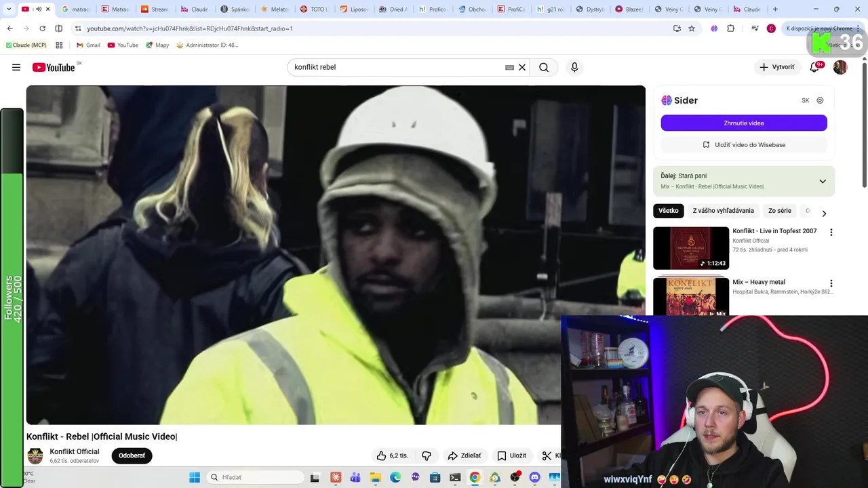The image size is (868, 488).
Task: Open Chrome extensions puzzle icon
Action: [x=730, y=28]
